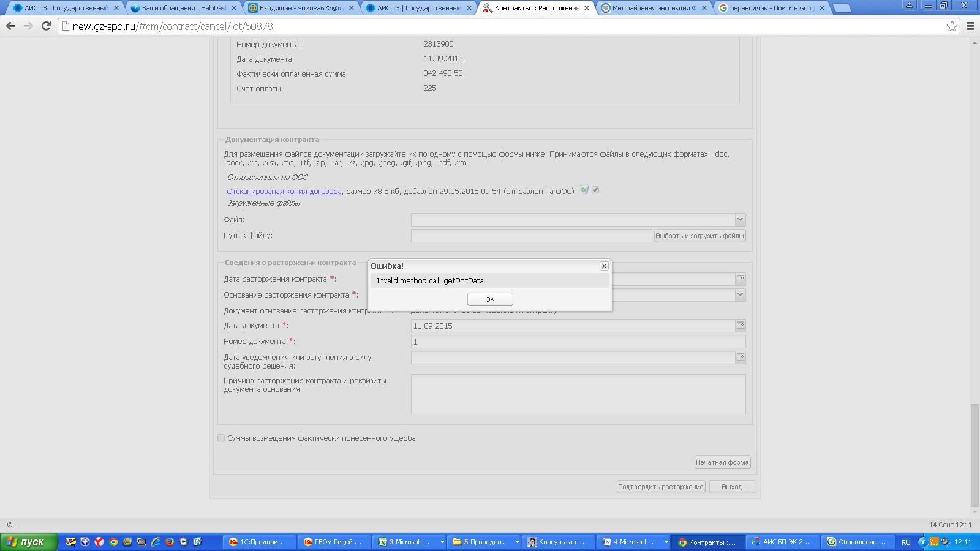Open the Дата уведомления calendar picker

pos(741,358)
